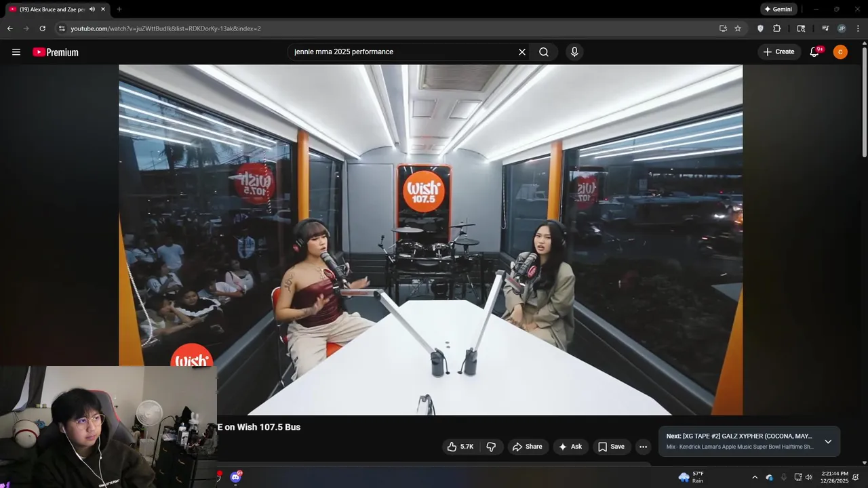Open the network tray icon
Viewport: 868px width, 488px height.
798,477
